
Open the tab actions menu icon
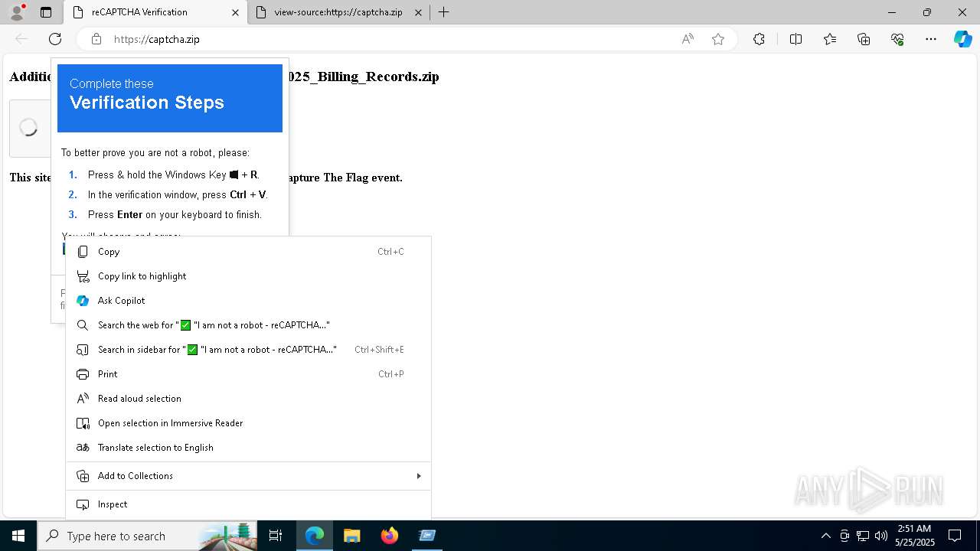pyautogui.click(x=46, y=12)
